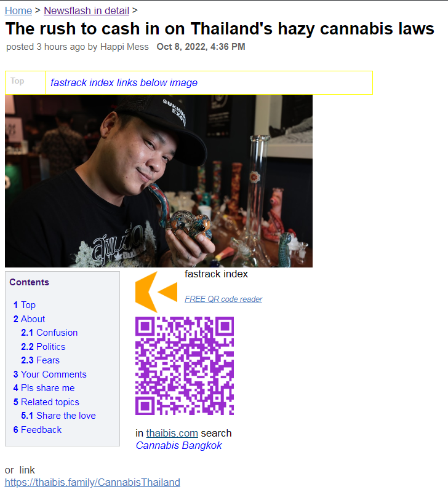The height and width of the screenshot is (495, 448).
Task: Go to Pls share me section
Action: [x=44, y=388]
